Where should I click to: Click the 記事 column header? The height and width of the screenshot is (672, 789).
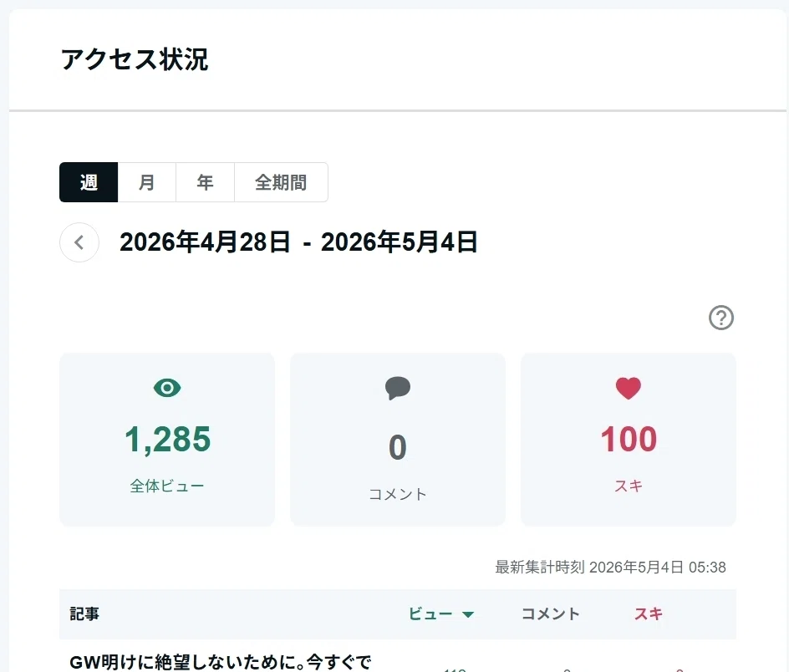[84, 613]
